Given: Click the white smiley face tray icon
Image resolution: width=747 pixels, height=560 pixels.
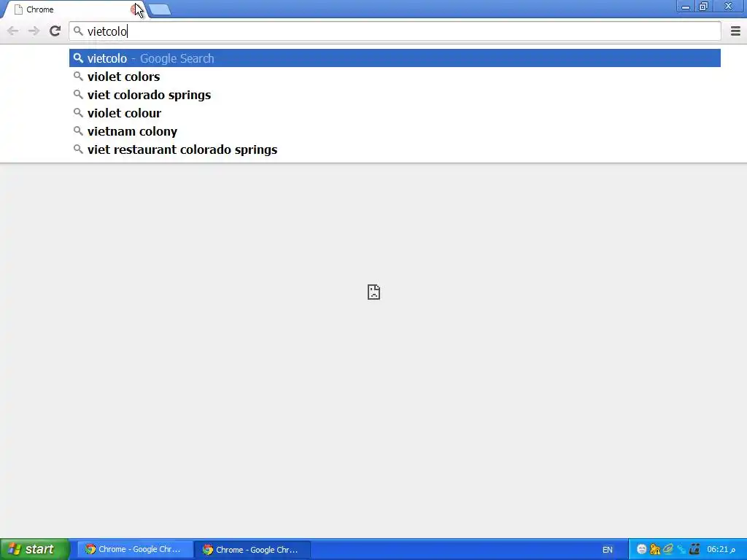Looking at the screenshot, I should pyautogui.click(x=642, y=549).
